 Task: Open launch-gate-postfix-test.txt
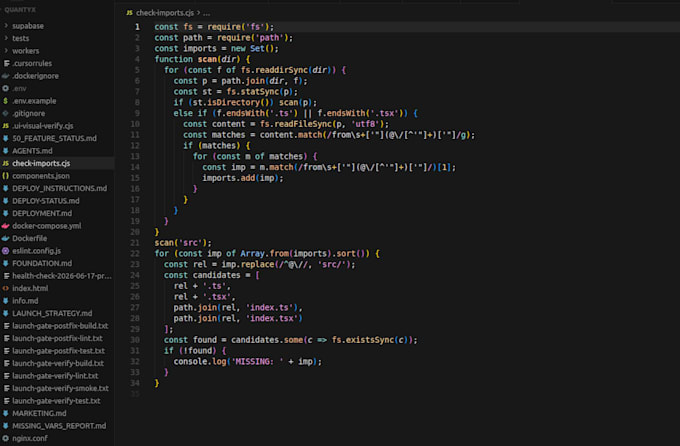click(x=59, y=351)
